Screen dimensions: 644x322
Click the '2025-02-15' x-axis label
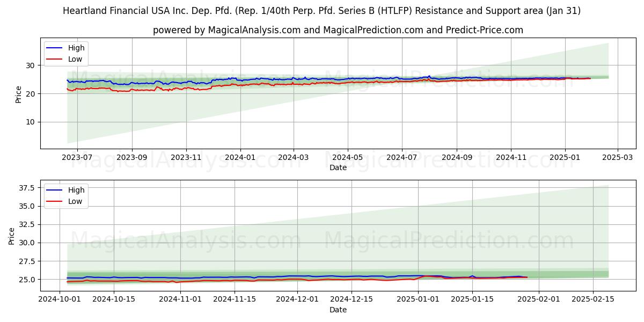593,301
